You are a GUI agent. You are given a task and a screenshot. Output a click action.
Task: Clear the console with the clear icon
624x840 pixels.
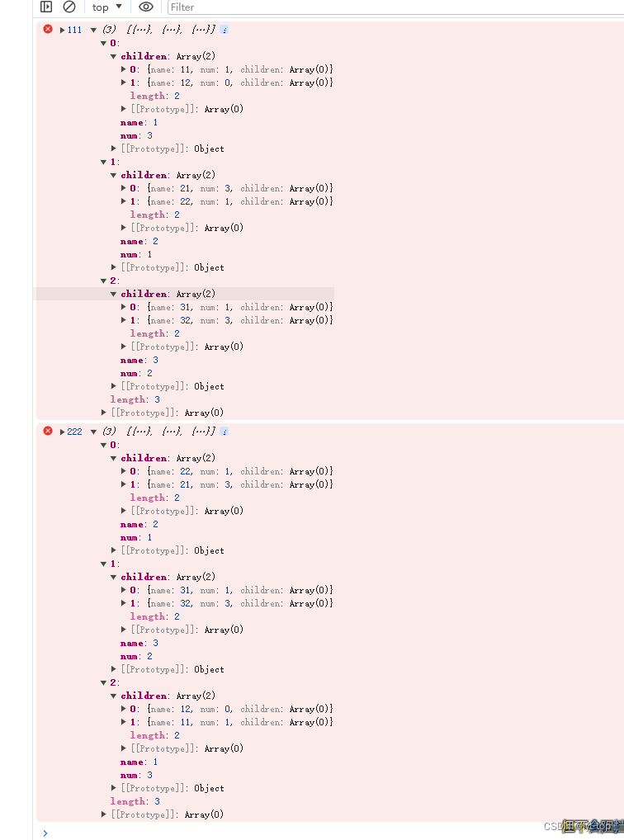click(x=71, y=7)
